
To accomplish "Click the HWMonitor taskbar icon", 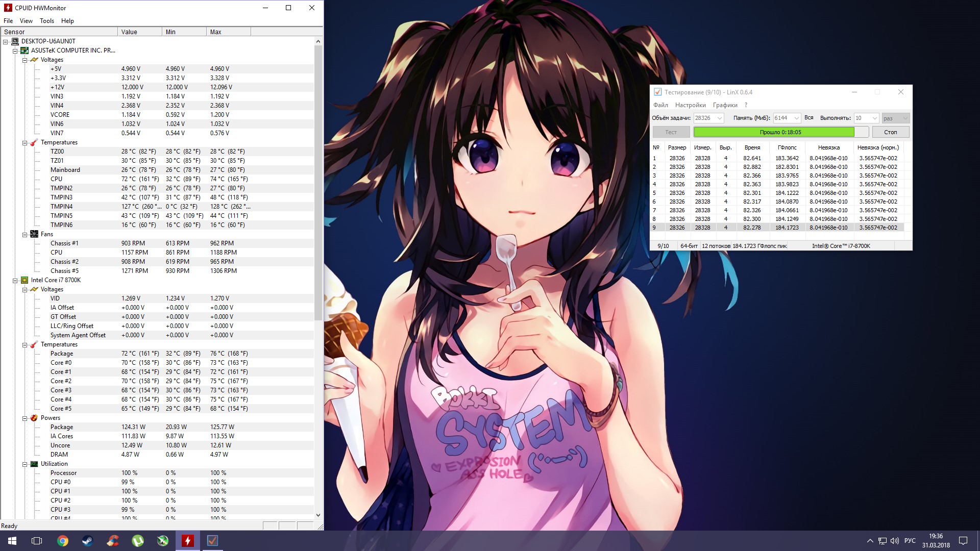I will pos(187,541).
